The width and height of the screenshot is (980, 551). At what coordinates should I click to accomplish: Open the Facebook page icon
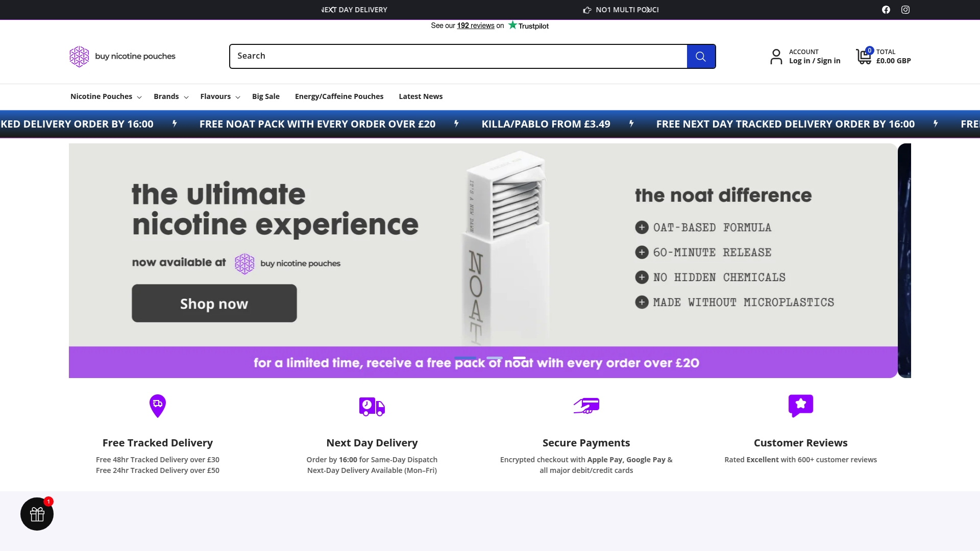886,10
